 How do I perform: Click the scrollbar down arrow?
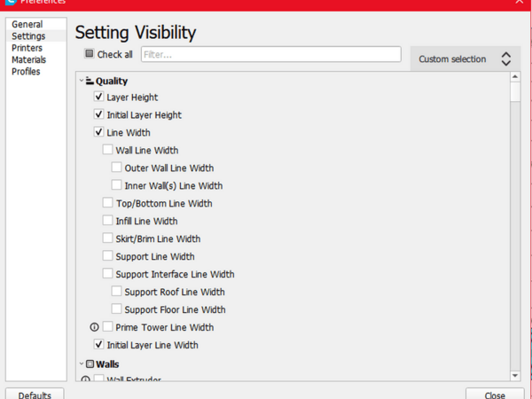coord(515,376)
